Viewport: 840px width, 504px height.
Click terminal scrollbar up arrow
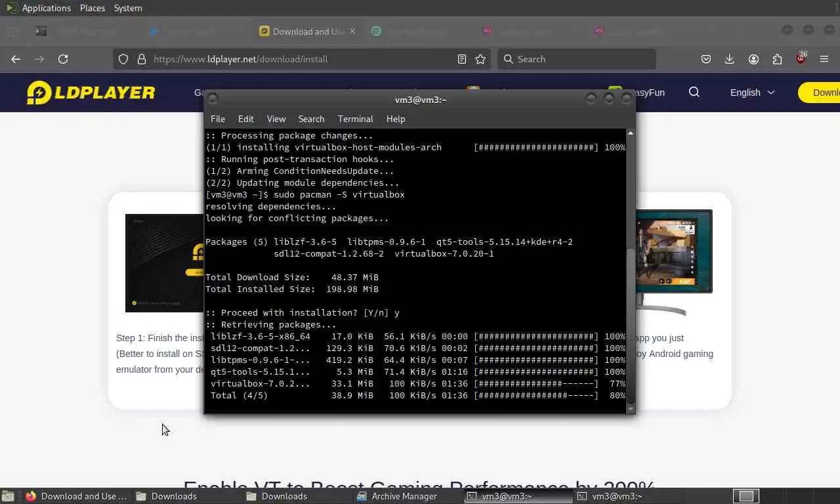[631, 133]
